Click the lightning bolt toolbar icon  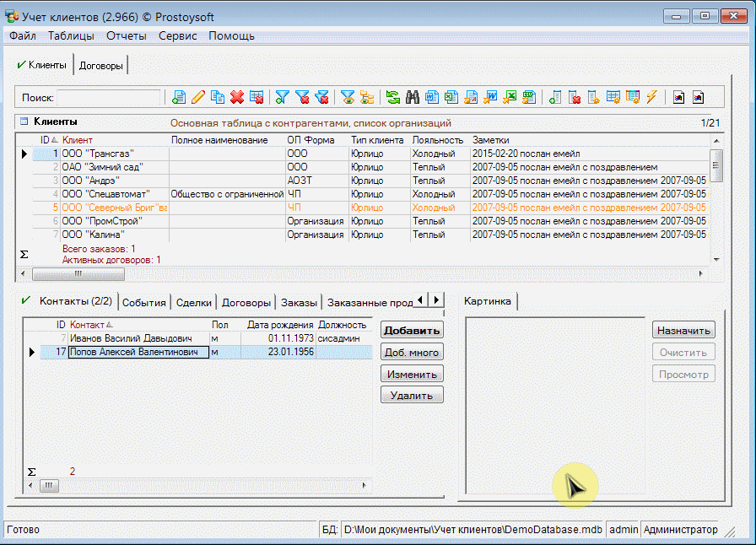click(651, 97)
